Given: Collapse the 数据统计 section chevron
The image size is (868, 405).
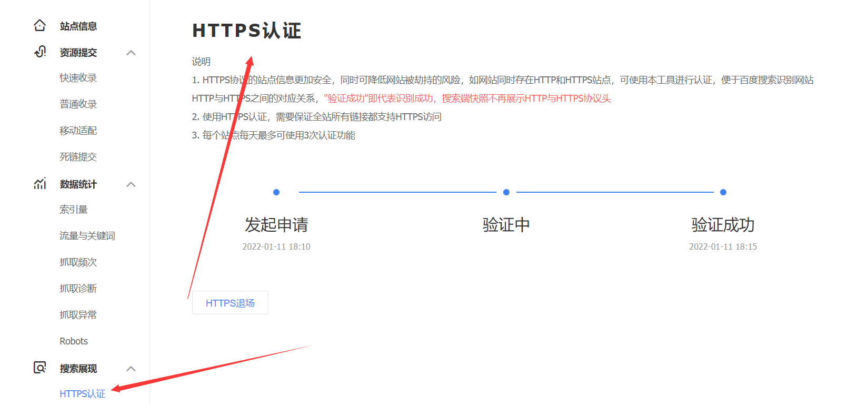Looking at the screenshot, I should coord(131,184).
